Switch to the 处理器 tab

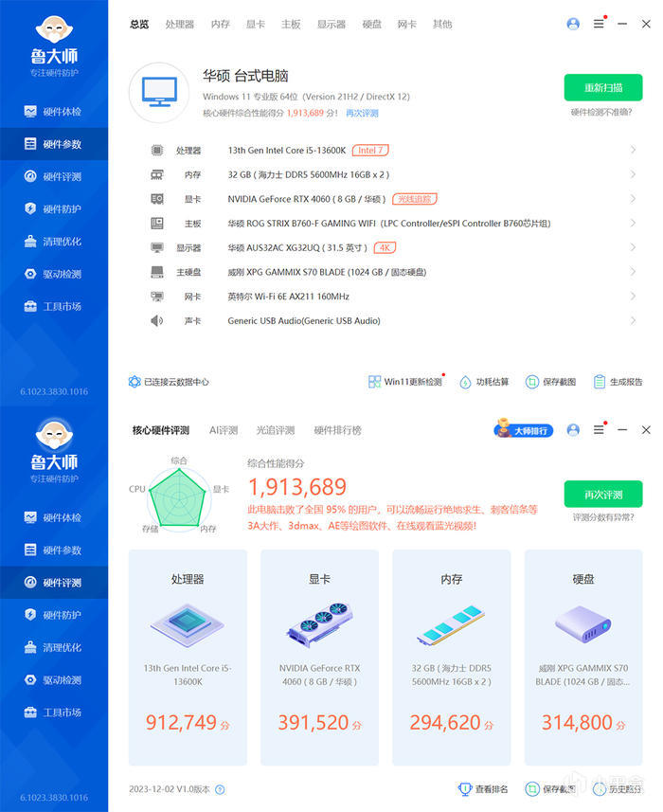[180, 25]
